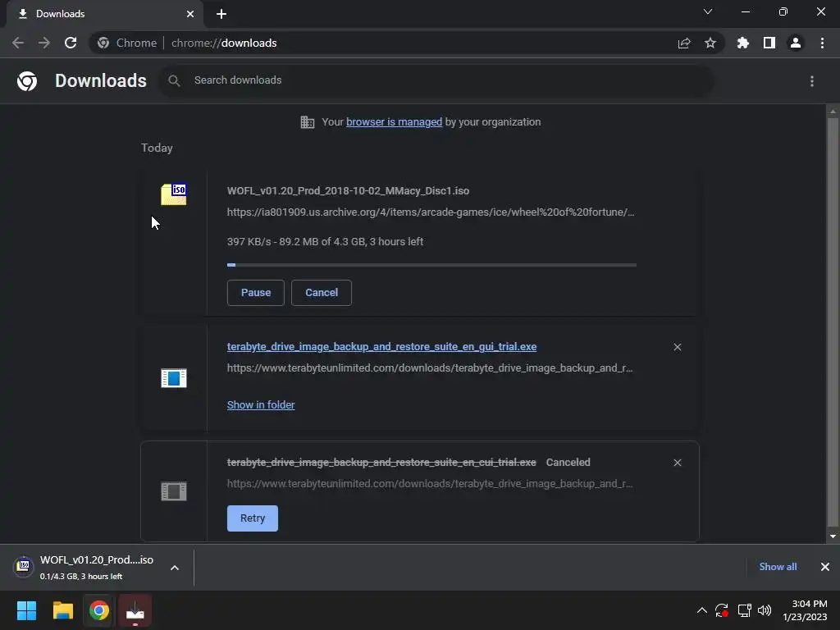Retry the canceled cui_trial.exe download
The height and width of the screenshot is (630, 840).
coord(253,518)
